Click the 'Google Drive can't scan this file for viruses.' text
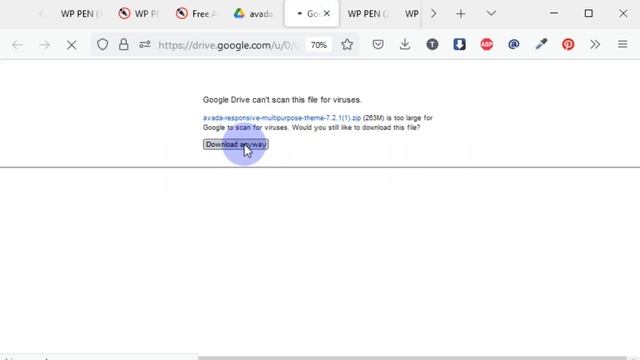 [x=282, y=100]
